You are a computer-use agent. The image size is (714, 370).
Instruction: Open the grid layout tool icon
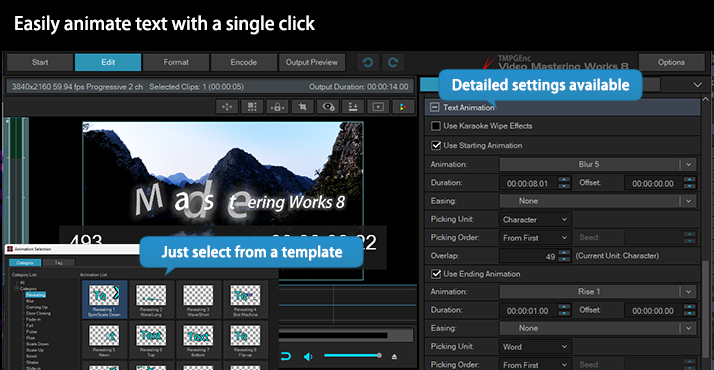[252, 107]
